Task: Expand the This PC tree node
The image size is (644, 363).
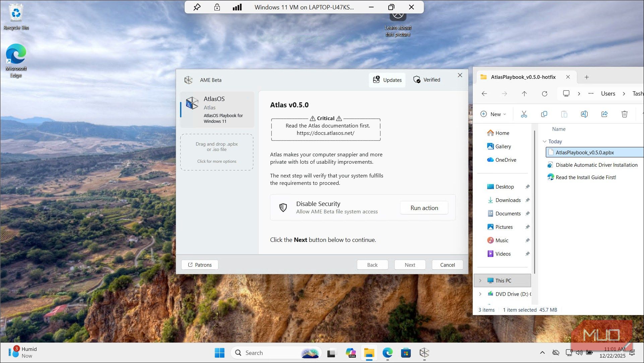Action: tap(480, 280)
